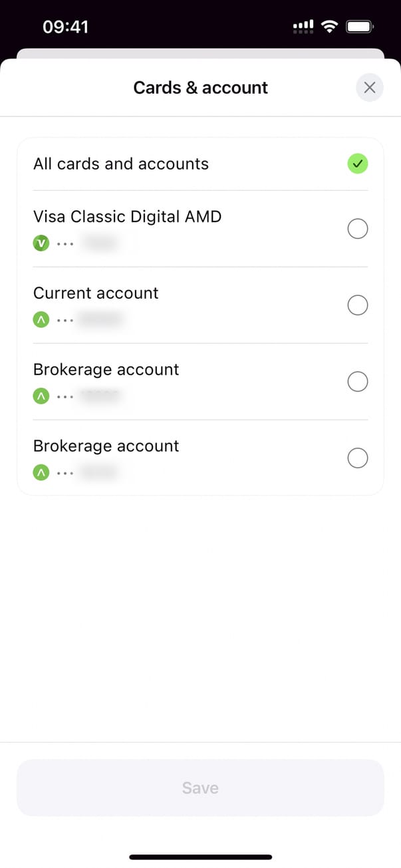Tap the Current account green logo icon
The width and height of the screenshot is (401, 868).
tap(41, 320)
